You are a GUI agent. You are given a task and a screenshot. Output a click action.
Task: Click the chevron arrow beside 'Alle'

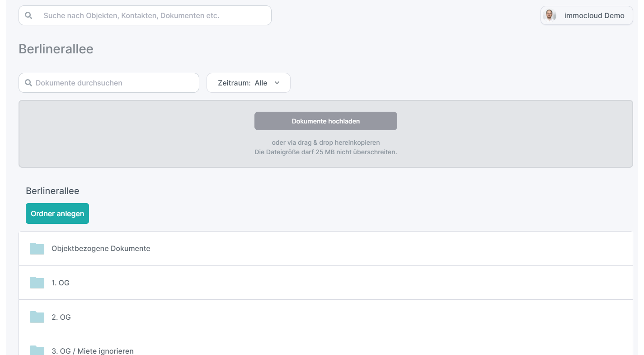277,83
